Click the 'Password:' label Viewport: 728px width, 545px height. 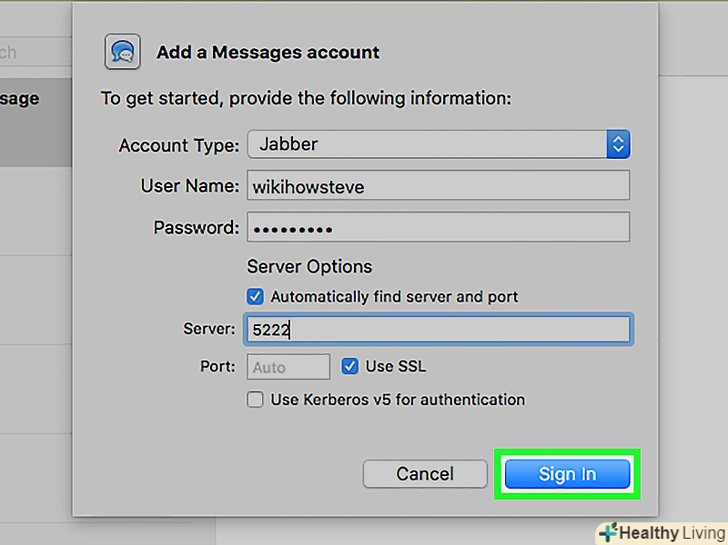click(196, 227)
